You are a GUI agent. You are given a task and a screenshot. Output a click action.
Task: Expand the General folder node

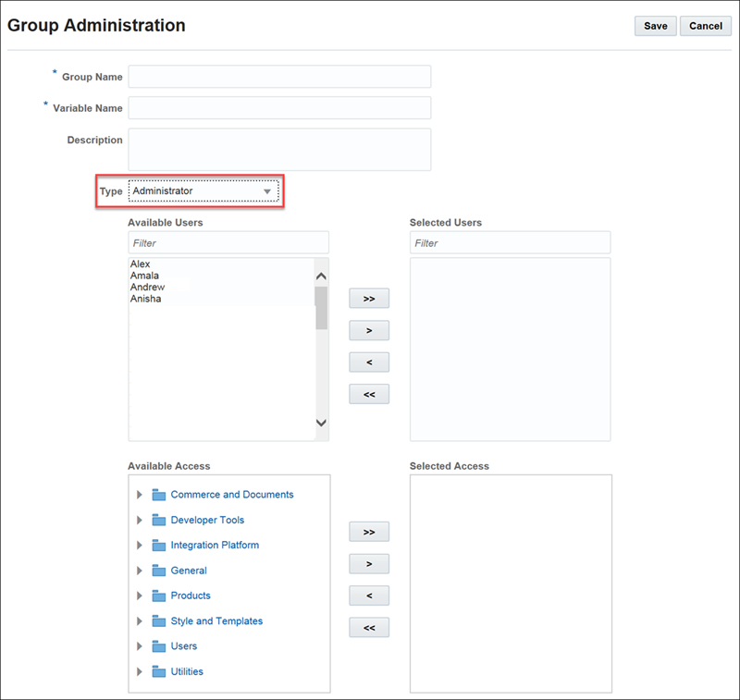[x=140, y=571]
